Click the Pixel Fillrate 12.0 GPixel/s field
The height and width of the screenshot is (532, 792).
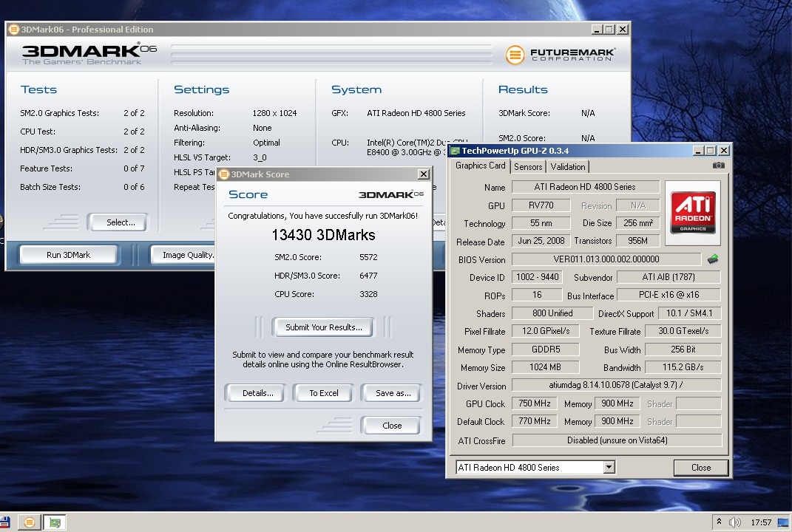click(546, 331)
